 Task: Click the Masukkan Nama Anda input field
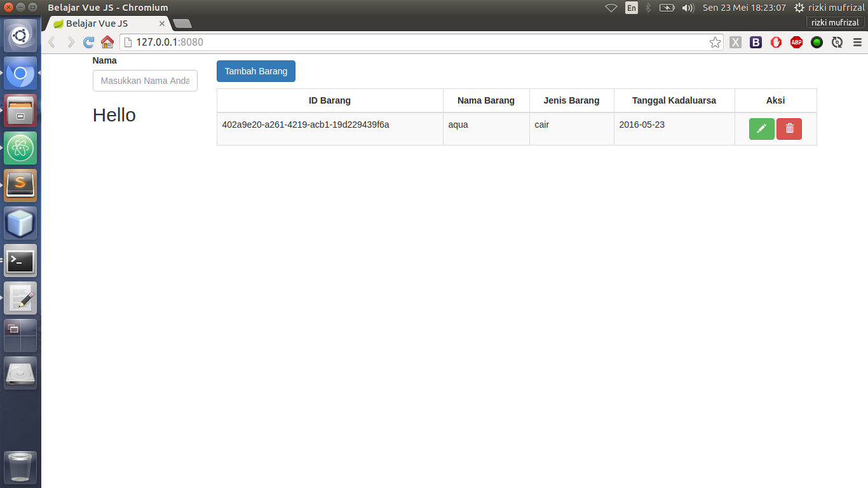pos(145,81)
